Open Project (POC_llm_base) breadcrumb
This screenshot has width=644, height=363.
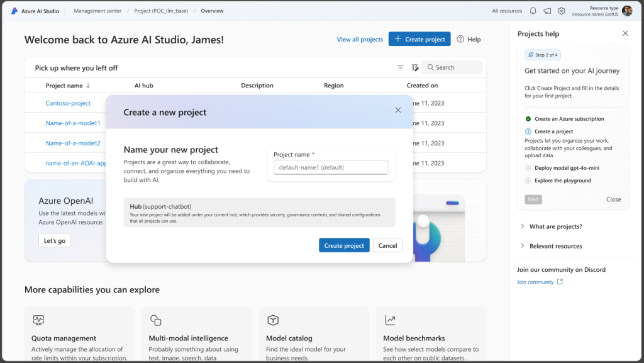click(161, 11)
